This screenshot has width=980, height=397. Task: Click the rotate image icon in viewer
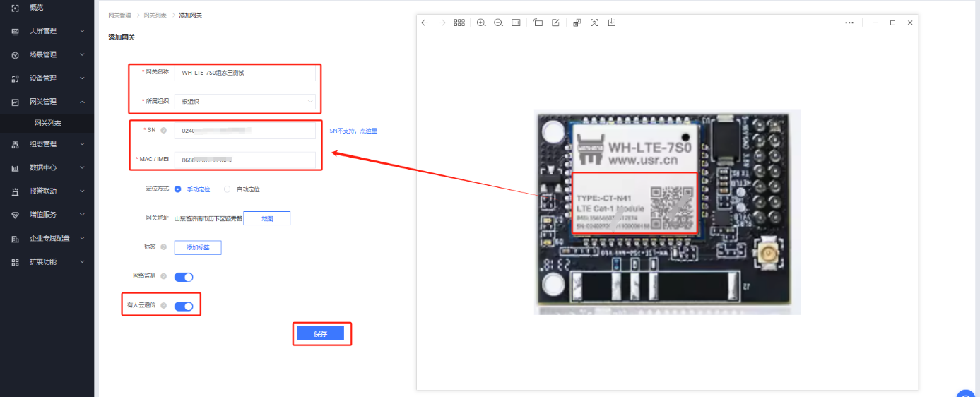[538, 23]
